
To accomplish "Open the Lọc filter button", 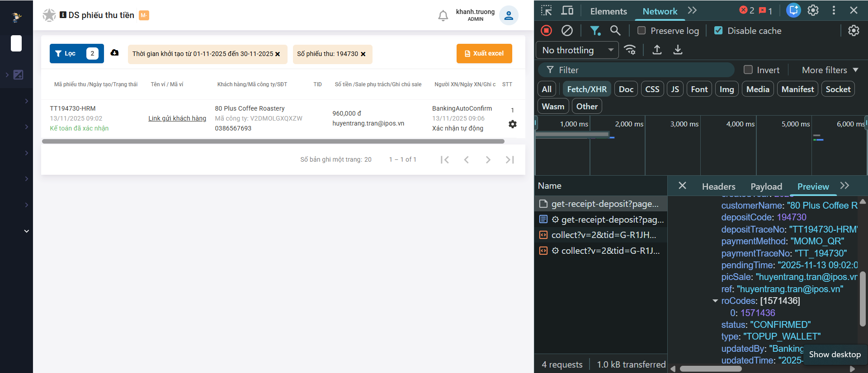I will pos(77,53).
